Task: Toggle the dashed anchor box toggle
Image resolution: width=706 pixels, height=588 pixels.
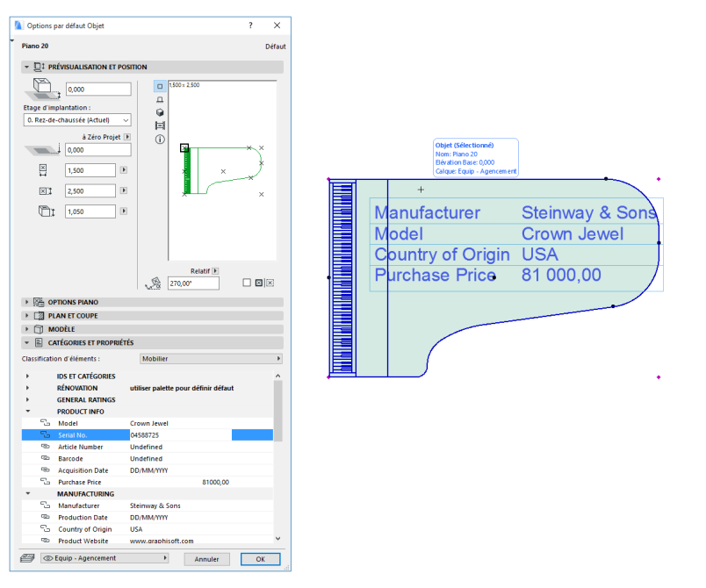Action: tap(270, 283)
